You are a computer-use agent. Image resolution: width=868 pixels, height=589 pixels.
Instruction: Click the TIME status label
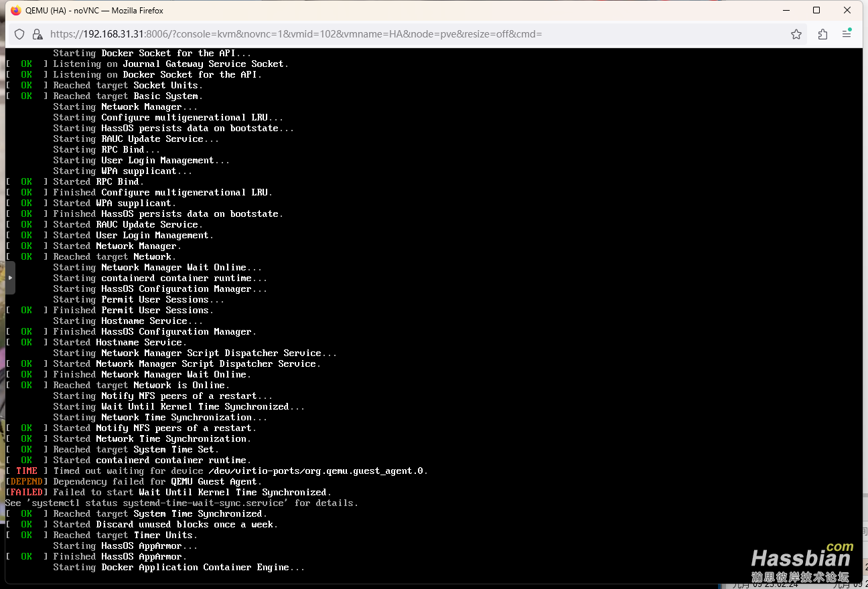click(x=27, y=471)
